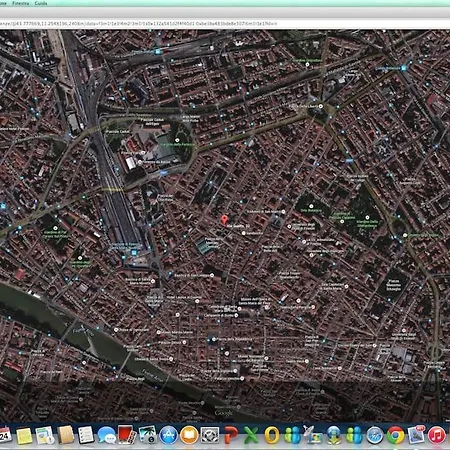This screenshot has height=450, width=450.
Task: Click the train station marker on map
Action: tap(134, 253)
